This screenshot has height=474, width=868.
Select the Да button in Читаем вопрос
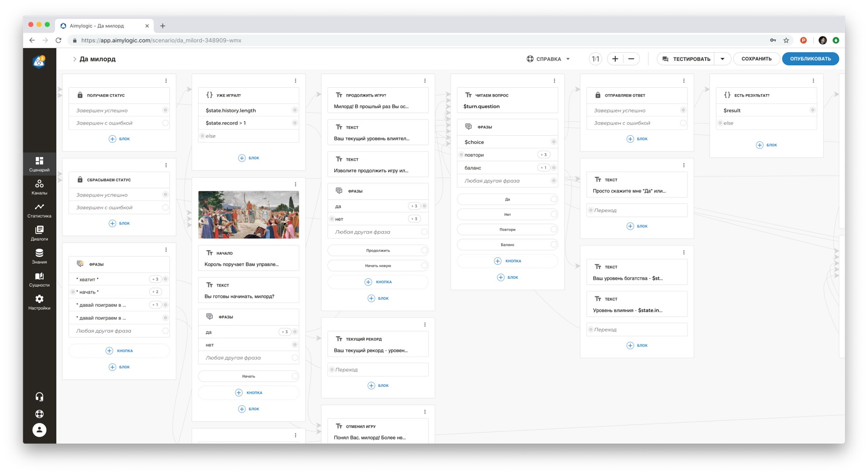[x=507, y=199]
